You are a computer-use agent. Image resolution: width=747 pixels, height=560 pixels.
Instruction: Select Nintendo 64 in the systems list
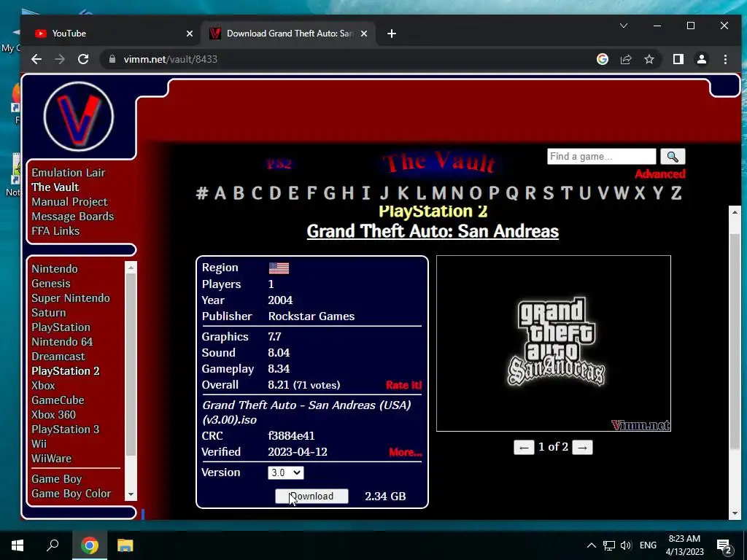coord(62,341)
